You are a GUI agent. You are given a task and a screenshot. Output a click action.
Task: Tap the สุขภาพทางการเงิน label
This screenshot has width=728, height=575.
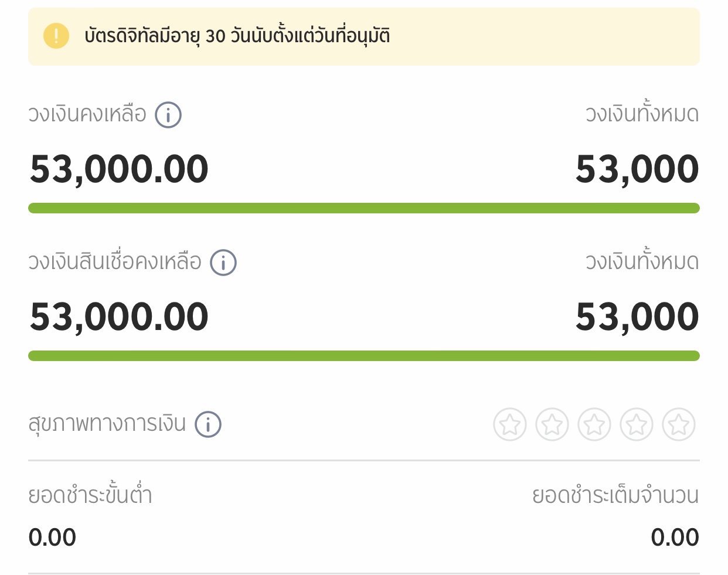point(107,424)
